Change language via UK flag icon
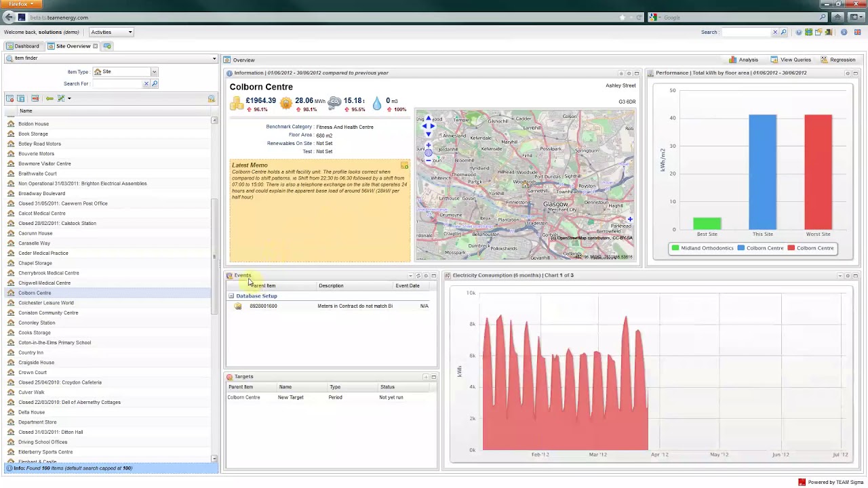 (x=857, y=32)
